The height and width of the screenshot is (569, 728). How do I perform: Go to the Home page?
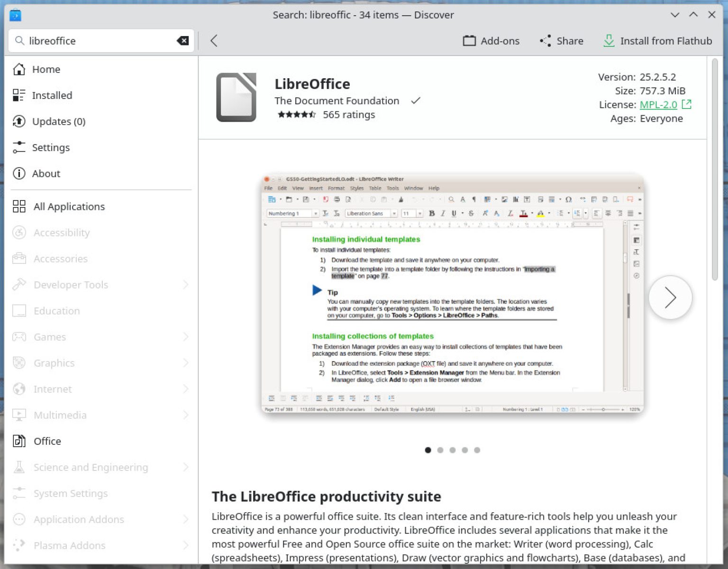pyautogui.click(x=46, y=69)
